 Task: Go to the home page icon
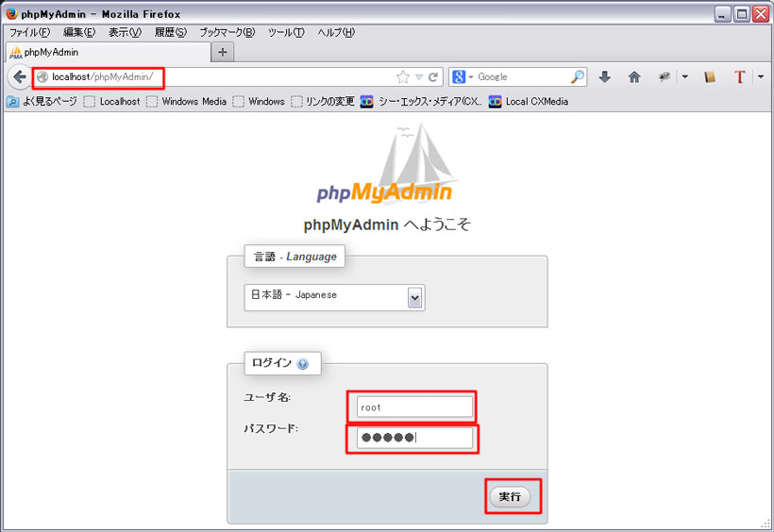click(634, 77)
